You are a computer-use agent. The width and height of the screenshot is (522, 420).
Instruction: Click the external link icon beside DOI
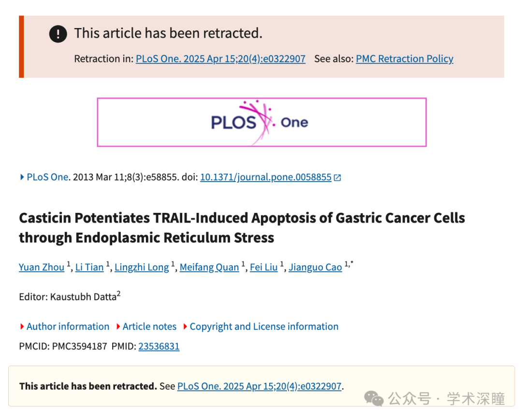pyautogui.click(x=337, y=178)
